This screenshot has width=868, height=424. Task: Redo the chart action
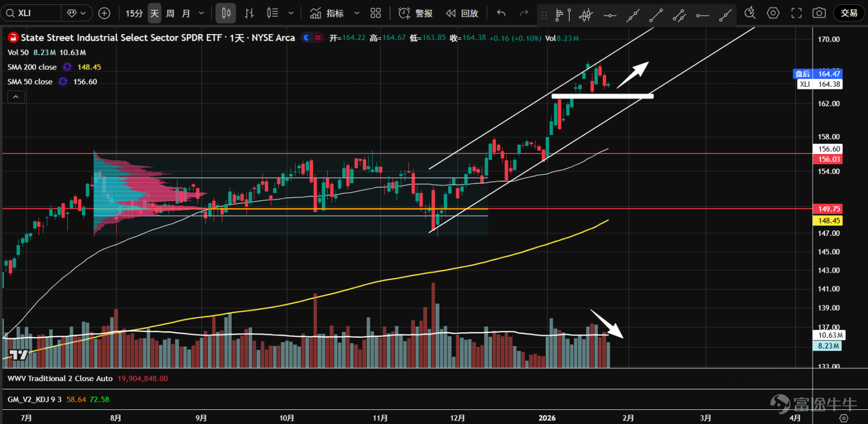pos(524,13)
